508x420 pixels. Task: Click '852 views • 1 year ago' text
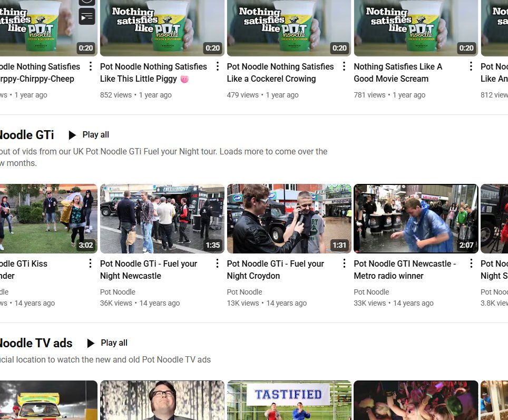[136, 95]
